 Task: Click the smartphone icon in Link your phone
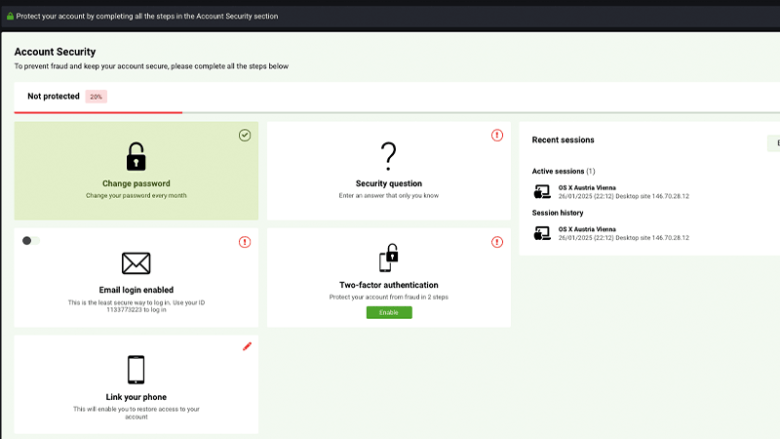pyautogui.click(x=136, y=370)
